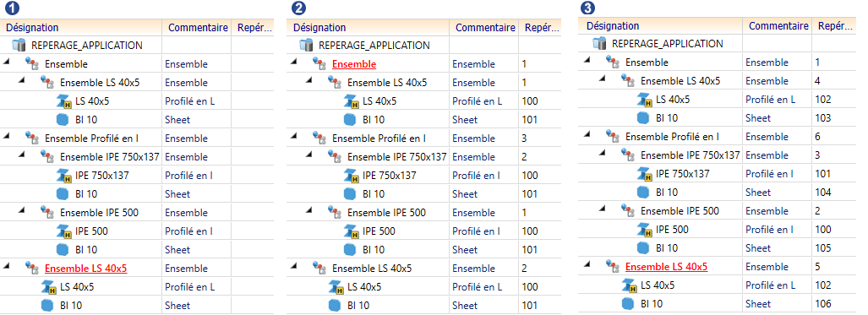Click sheet icon of BI 10 row numbered 103
This screenshot has width=868, height=315.
click(643, 117)
